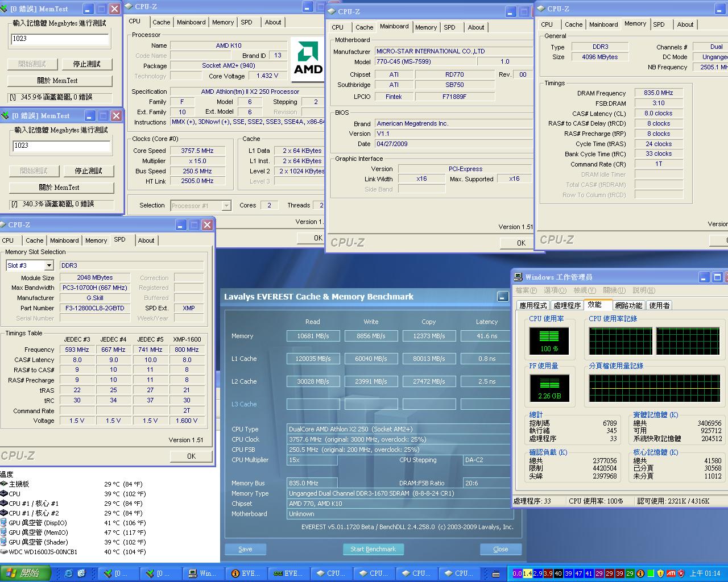
Task: Click the black 40 tray temperature icon
Action: [558, 573]
